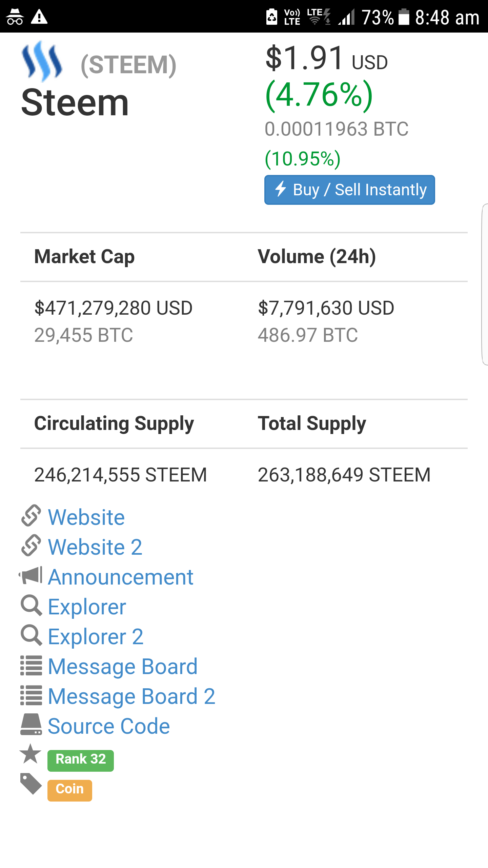Tap the star icon beside Rank 32
Image resolution: width=488 pixels, height=868 pixels.
click(30, 754)
